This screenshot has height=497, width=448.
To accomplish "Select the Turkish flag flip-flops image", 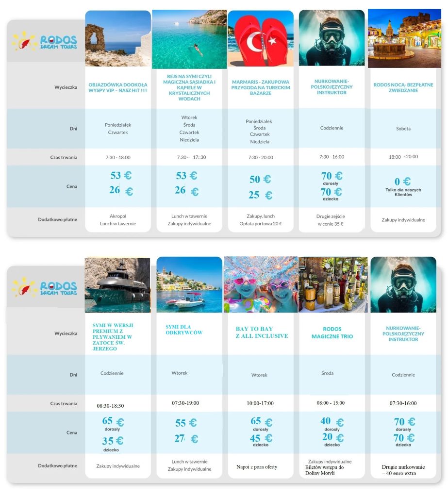I will tap(261, 40).
